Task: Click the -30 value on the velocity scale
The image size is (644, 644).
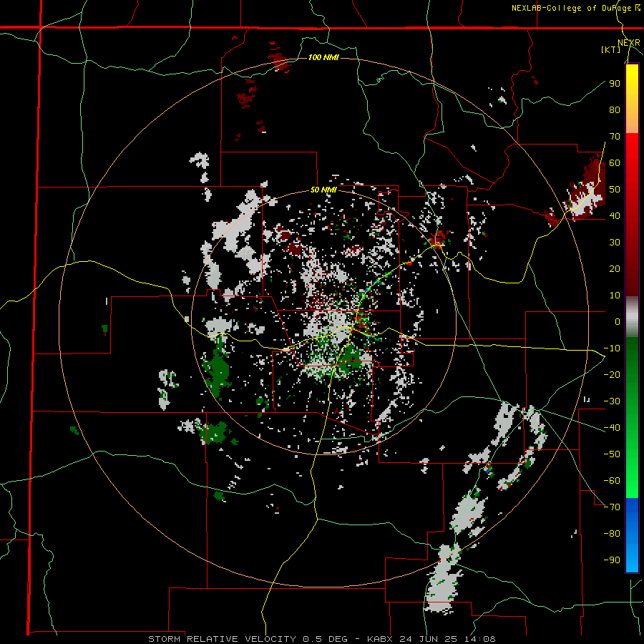Action: point(612,401)
